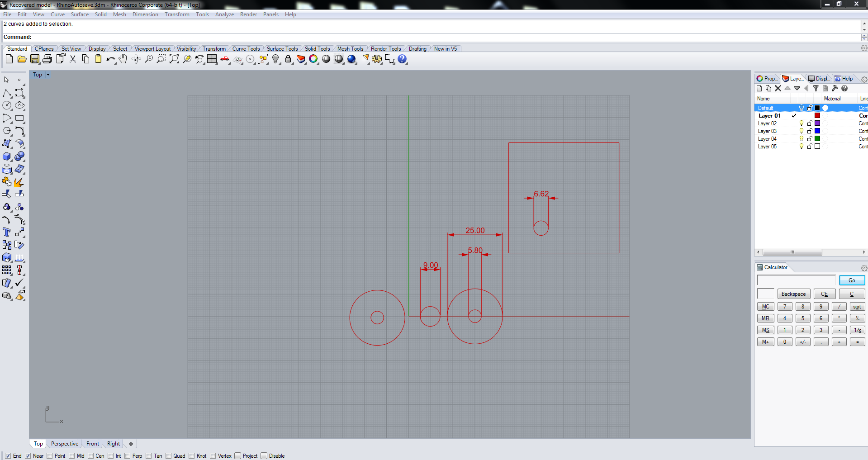
Task: Enable the Quad osnap checkbox
Action: tap(169, 455)
